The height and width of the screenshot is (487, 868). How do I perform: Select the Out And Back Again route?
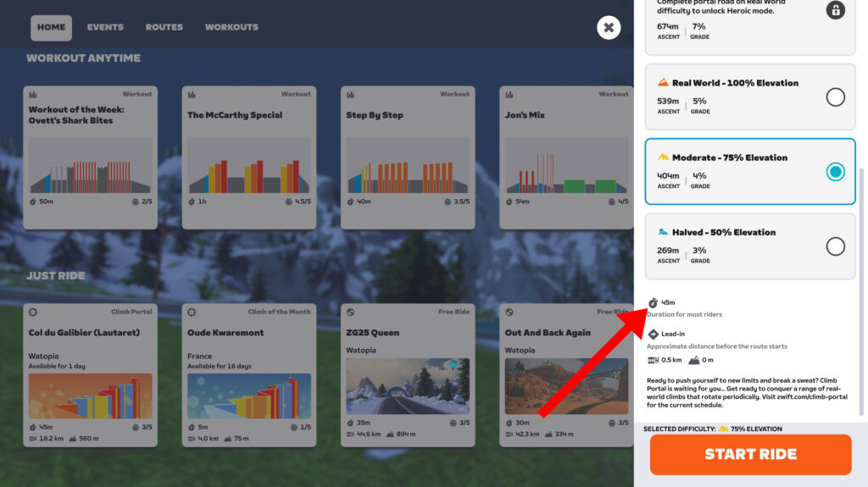tap(566, 375)
